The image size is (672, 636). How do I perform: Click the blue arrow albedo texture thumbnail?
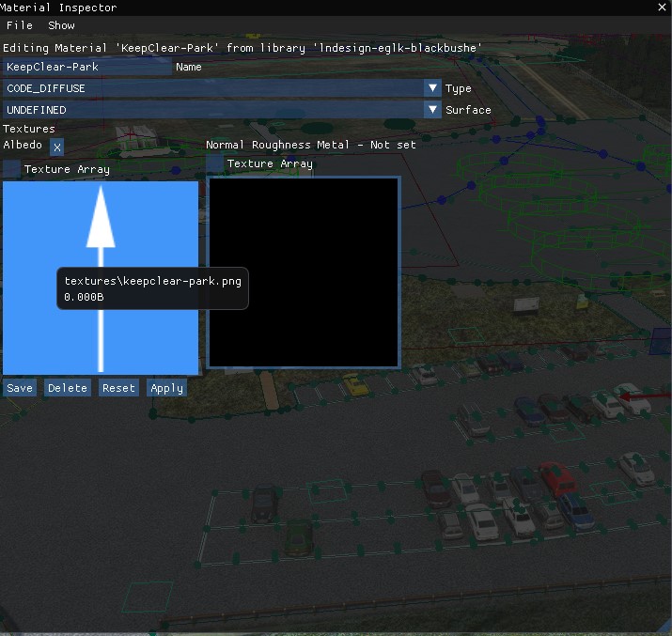[x=101, y=278]
